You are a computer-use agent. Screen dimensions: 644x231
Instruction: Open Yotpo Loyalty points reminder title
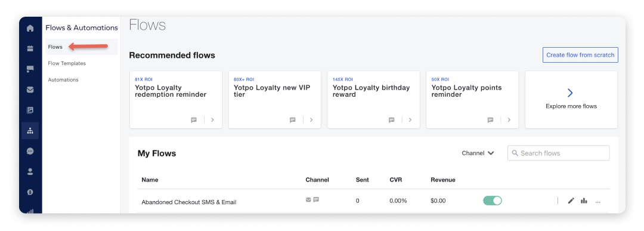[466, 91]
